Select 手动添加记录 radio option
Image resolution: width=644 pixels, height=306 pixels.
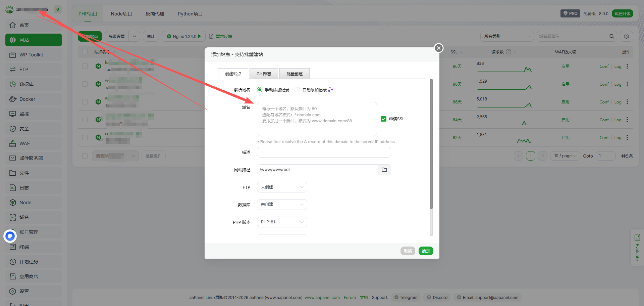260,90
